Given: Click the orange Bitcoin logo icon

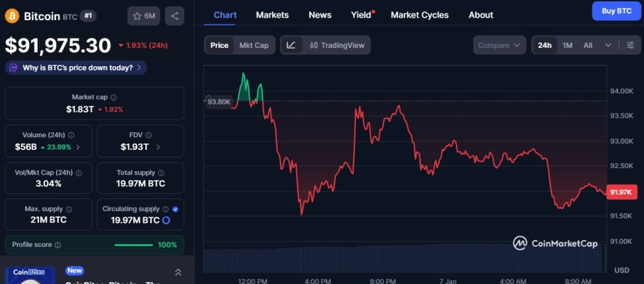Looking at the screenshot, I should click(12, 16).
